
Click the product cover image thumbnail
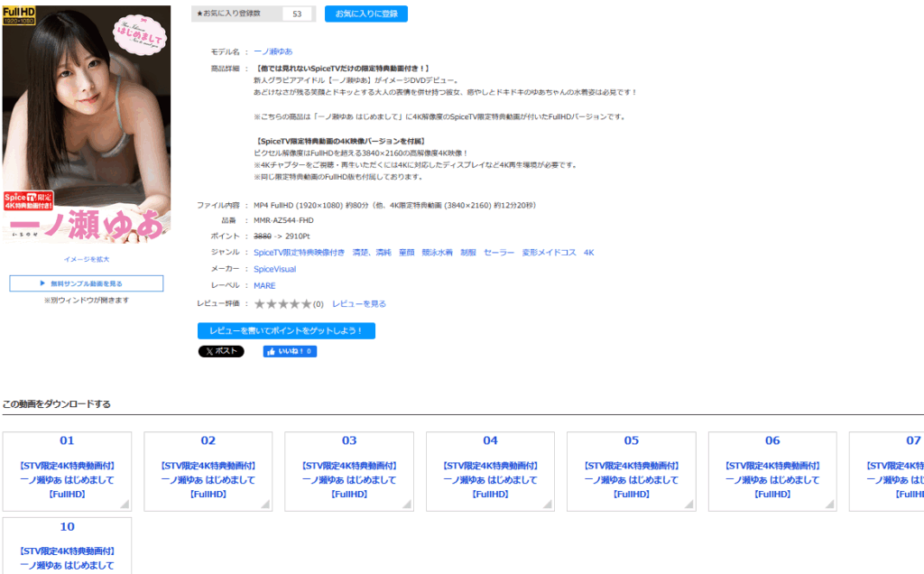87,126
